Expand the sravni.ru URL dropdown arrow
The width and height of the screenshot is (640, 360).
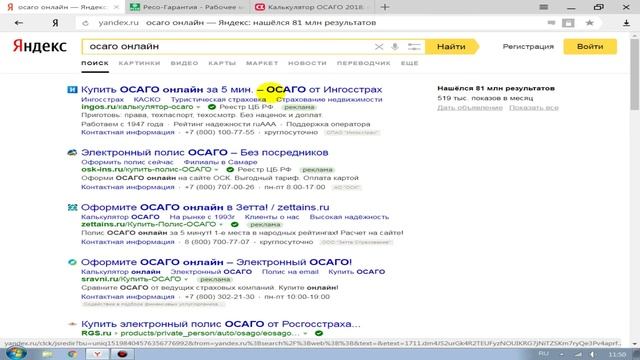pos(186,279)
